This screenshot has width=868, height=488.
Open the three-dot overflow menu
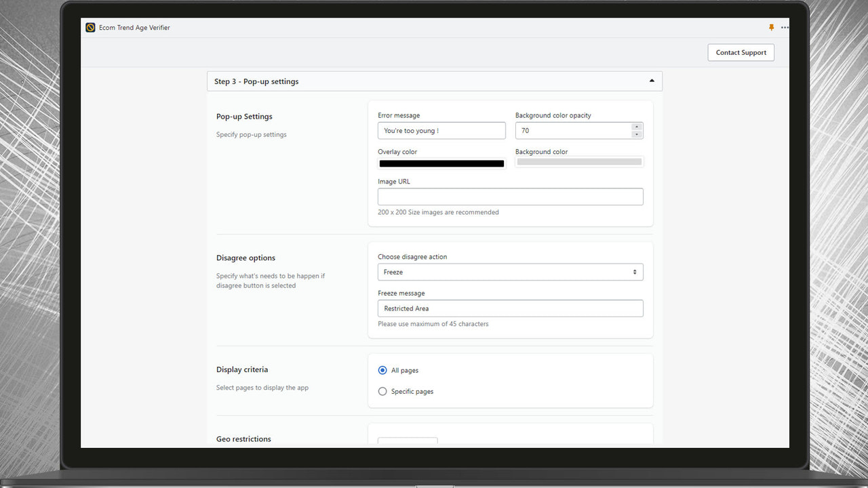(785, 27)
